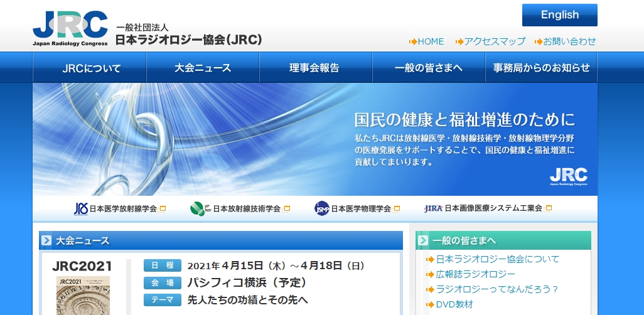Click the JRC2021 heading text
This screenshot has height=315, width=644.
tap(82, 266)
